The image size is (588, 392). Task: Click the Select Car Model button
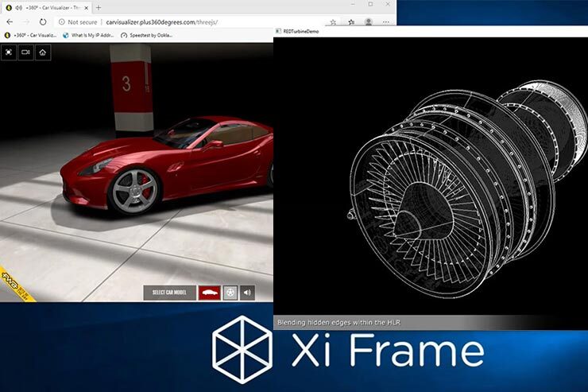[x=169, y=293]
